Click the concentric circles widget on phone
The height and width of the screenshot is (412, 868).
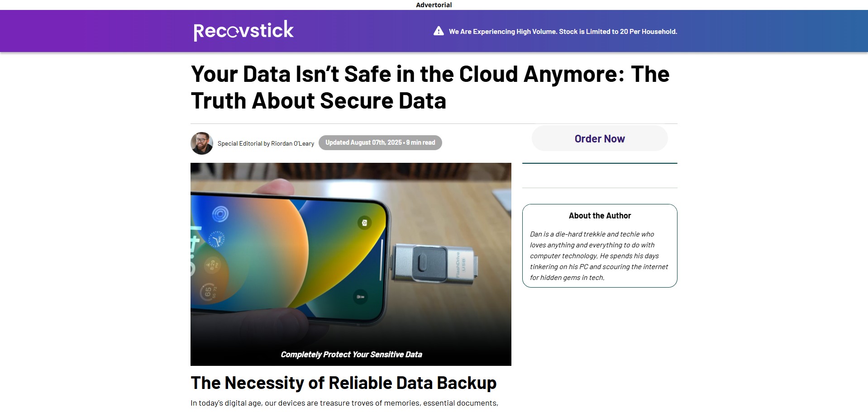coord(220,214)
